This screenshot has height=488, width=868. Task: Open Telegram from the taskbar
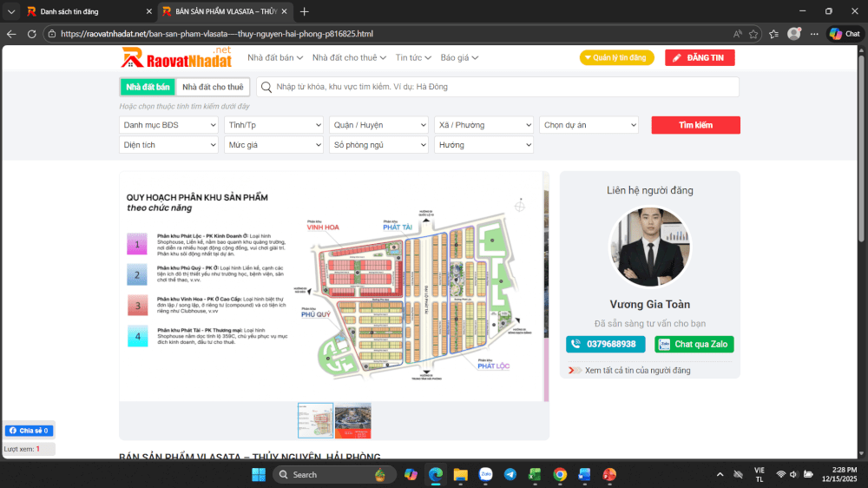510,474
